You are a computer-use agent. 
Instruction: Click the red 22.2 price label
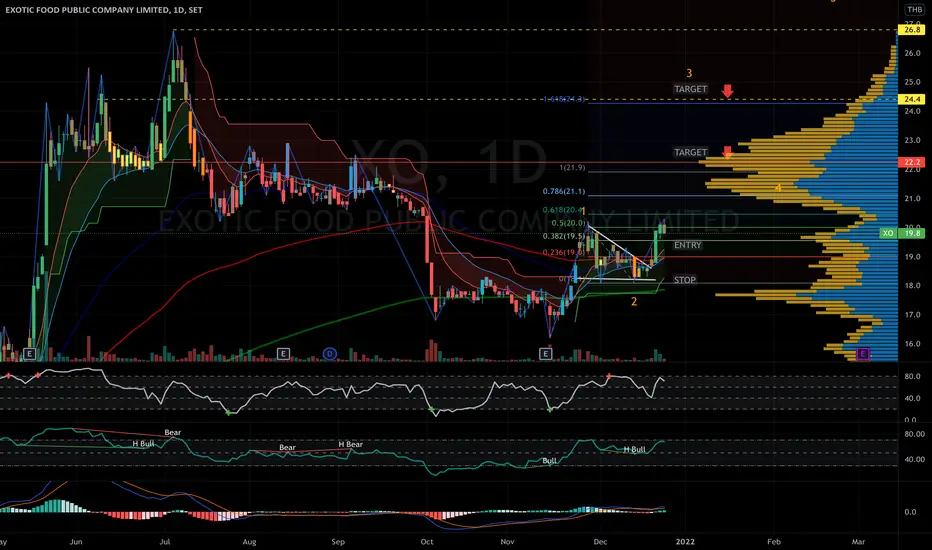[912, 162]
